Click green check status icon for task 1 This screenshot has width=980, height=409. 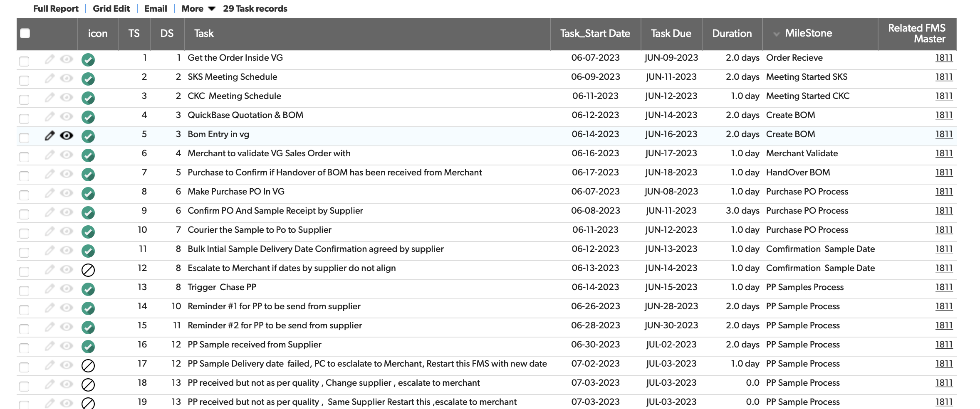point(88,60)
